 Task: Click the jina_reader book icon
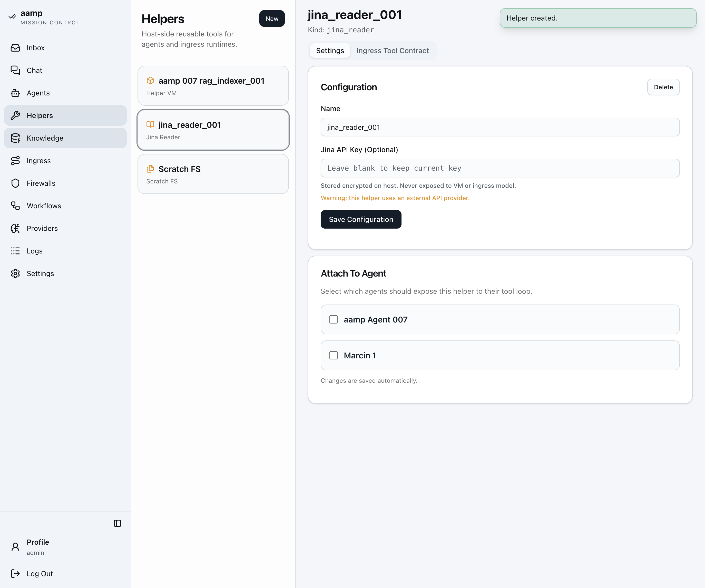coord(150,125)
